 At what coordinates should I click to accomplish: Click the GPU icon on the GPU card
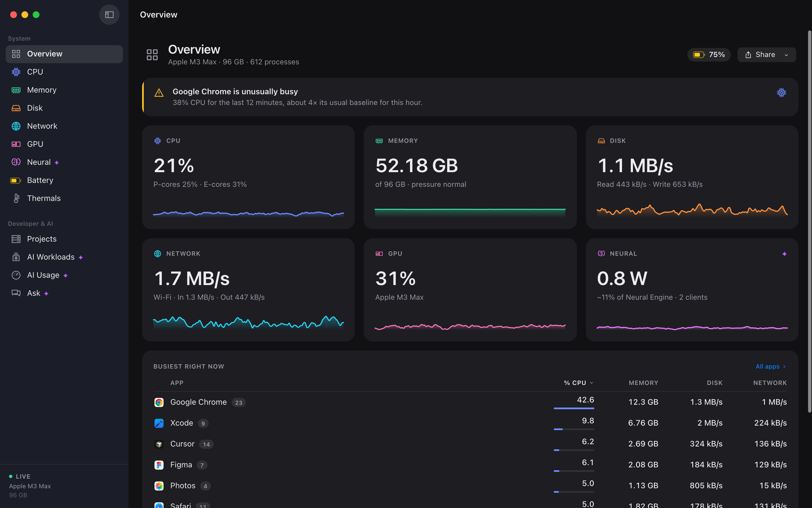coord(379,254)
